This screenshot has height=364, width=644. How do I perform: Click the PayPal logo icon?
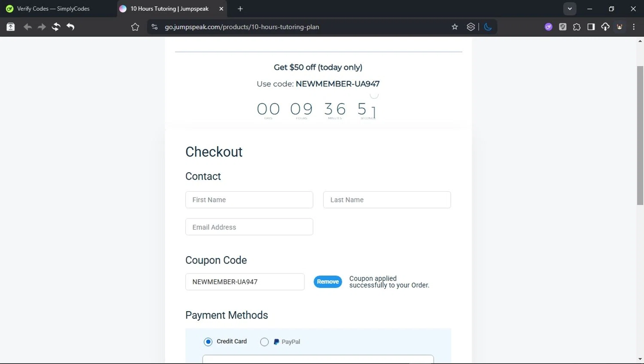point(276,342)
